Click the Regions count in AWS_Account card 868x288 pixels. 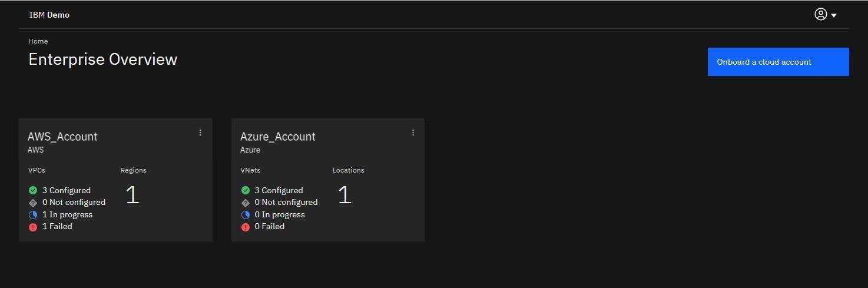click(132, 195)
